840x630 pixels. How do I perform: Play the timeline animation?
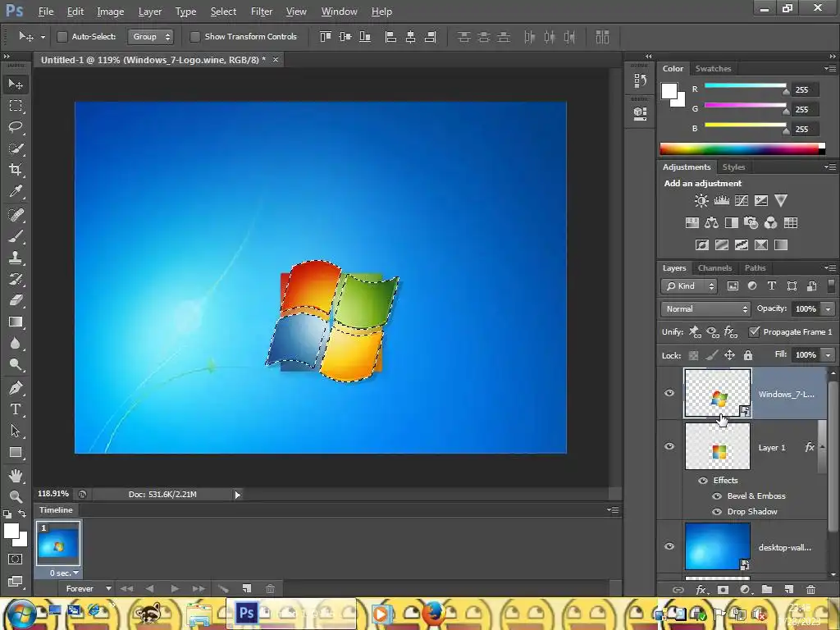(175, 589)
